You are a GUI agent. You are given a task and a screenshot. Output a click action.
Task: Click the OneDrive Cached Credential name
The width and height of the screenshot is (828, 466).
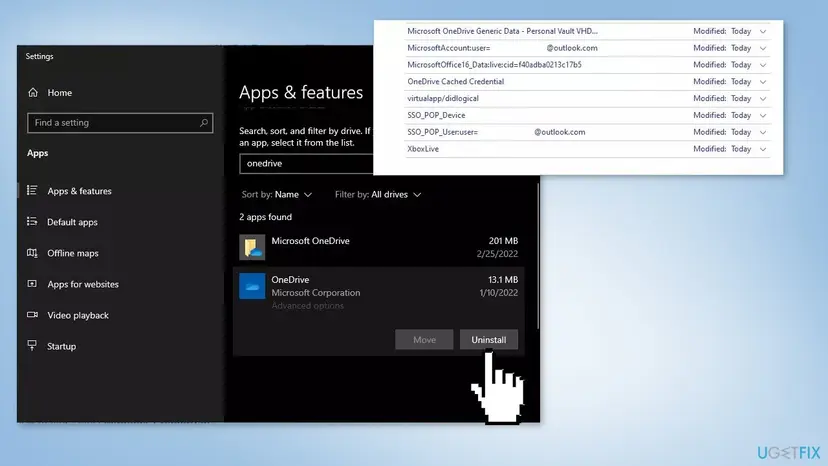[x=456, y=81]
